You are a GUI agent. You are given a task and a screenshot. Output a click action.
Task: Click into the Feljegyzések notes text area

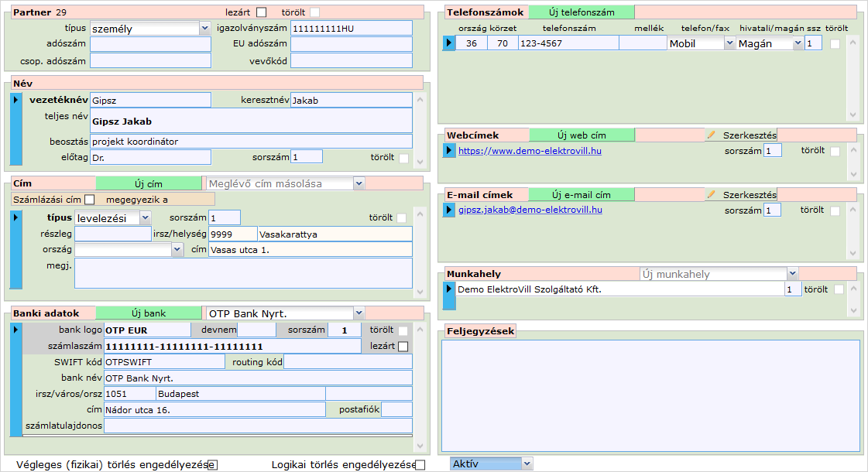click(x=650, y=395)
